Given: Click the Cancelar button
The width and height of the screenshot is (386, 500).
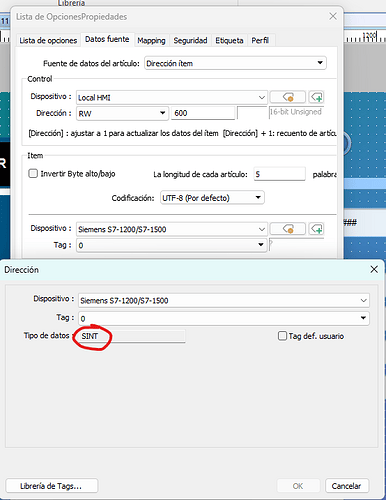Looking at the screenshot, I should (347, 486).
